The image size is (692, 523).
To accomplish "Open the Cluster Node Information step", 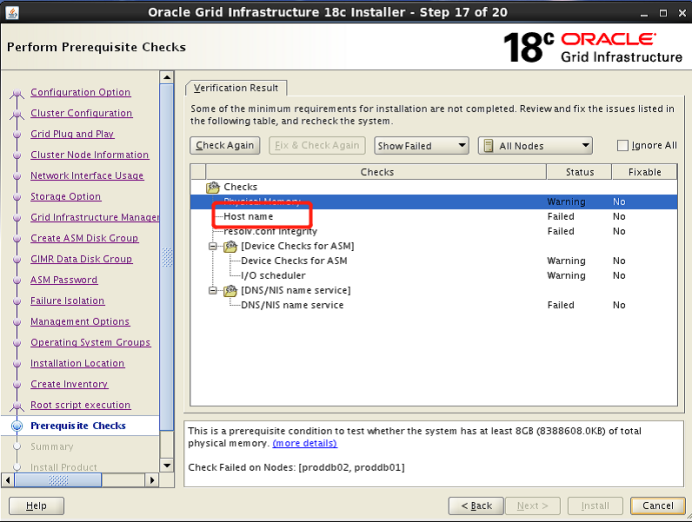I will (90, 155).
